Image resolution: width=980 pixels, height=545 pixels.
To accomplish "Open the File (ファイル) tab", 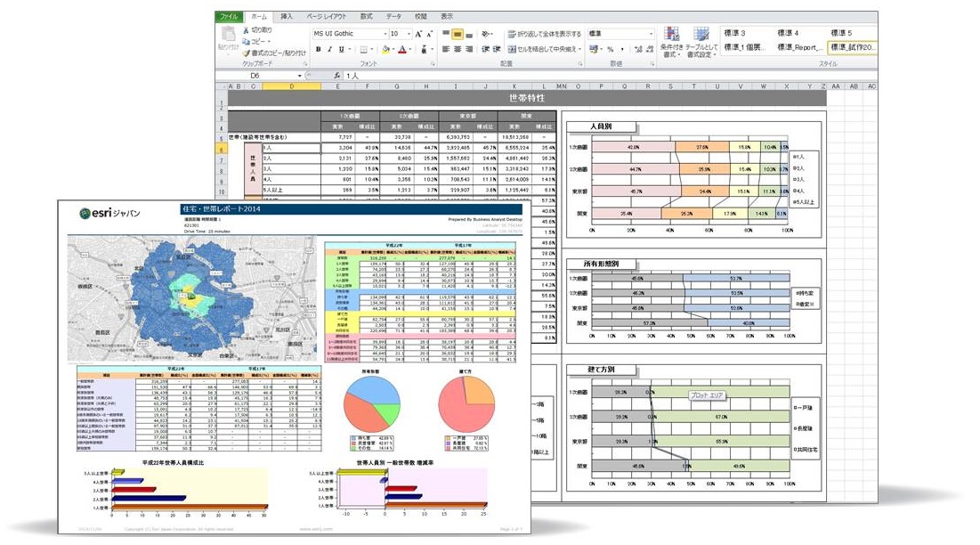I will [230, 16].
